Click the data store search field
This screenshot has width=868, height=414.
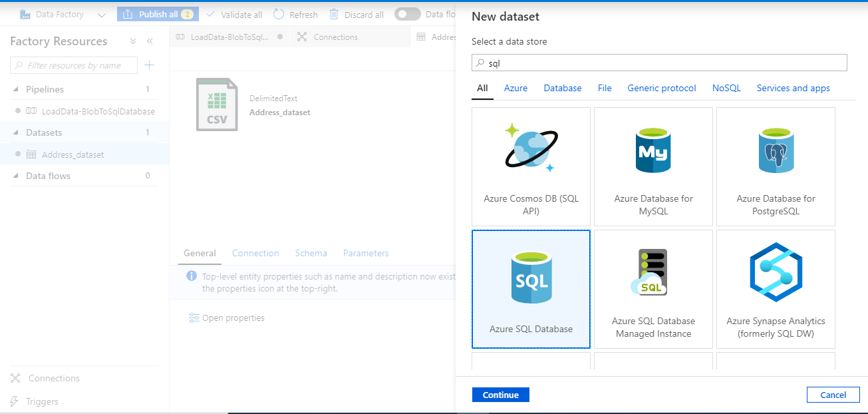[x=659, y=63]
